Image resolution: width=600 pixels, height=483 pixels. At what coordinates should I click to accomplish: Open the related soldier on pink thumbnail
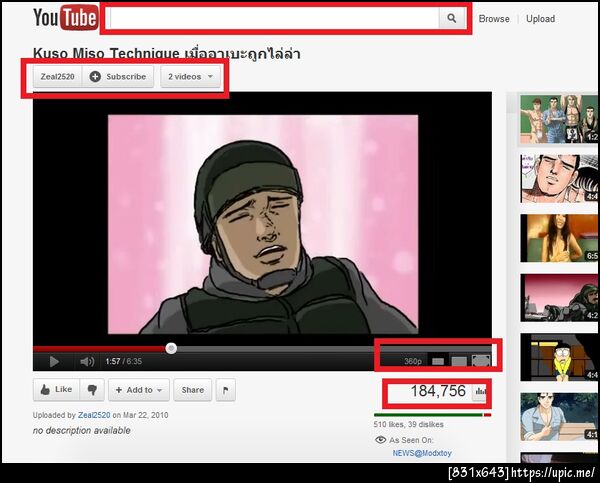tap(559, 298)
